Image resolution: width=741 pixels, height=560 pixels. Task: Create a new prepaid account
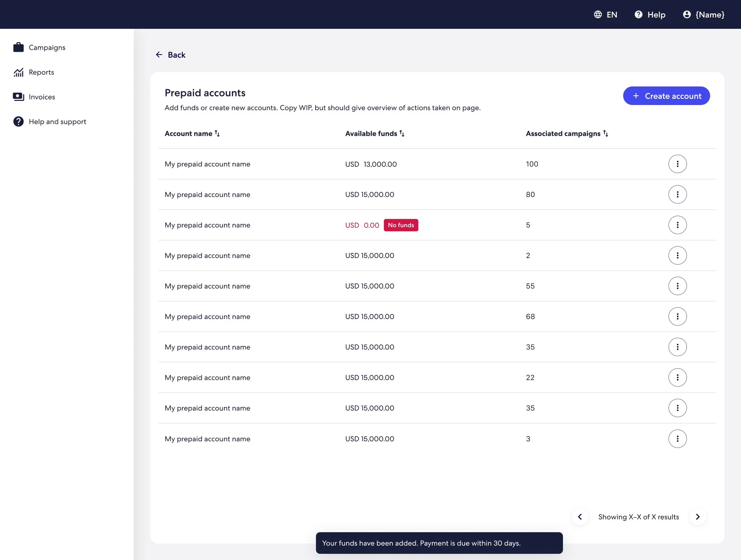(x=666, y=96)
